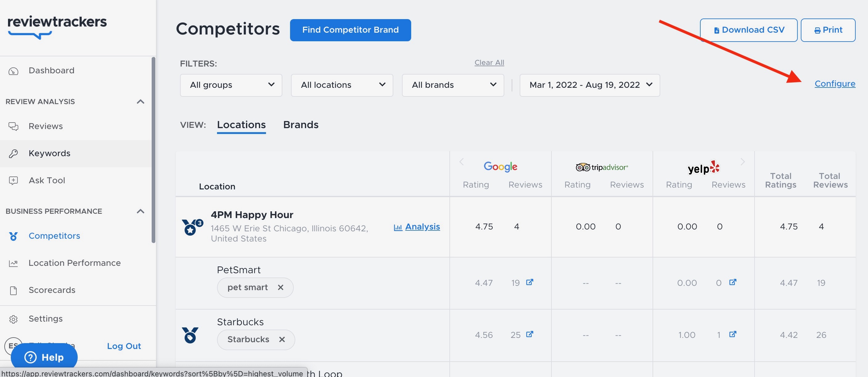The height and width of the screenshot is (377, 868).
Task: Click the Starbucks competitor name
Action: pyautogui.click(x=240, y=322)
